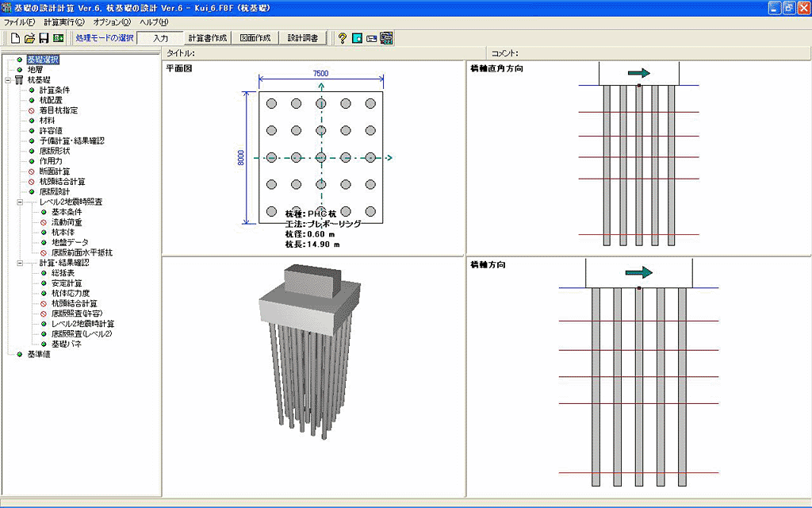812x508 pixels.
Task: Switch to 設計調書 mode
Action: point(303,38)
